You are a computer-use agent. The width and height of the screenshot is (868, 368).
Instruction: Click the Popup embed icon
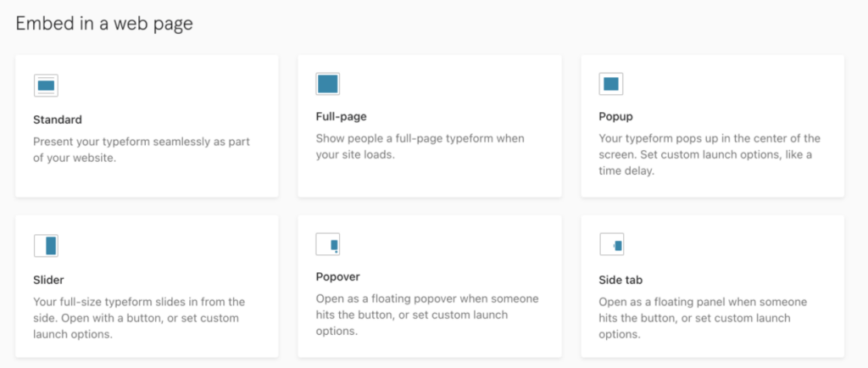611,84
